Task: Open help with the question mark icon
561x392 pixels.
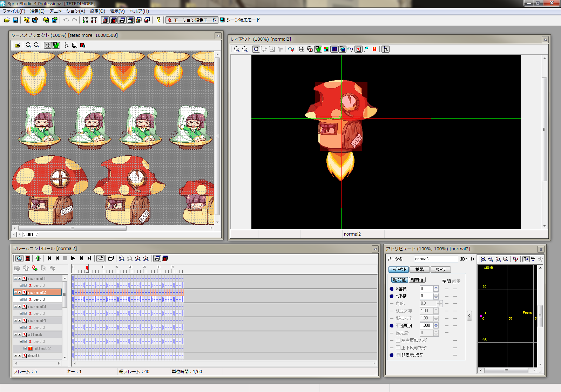Action: click(x=158, y=20)
